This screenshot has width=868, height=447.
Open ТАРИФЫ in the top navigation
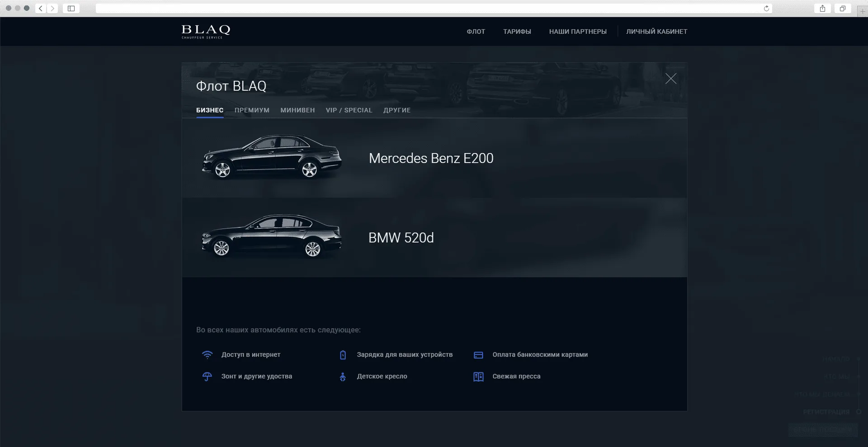[517, 32]
